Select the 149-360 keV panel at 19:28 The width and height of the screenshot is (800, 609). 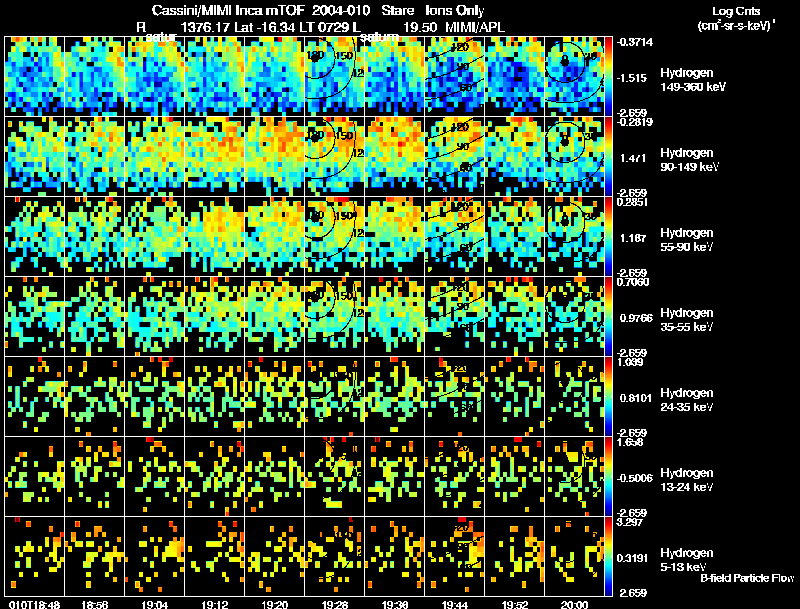(335, 77)
